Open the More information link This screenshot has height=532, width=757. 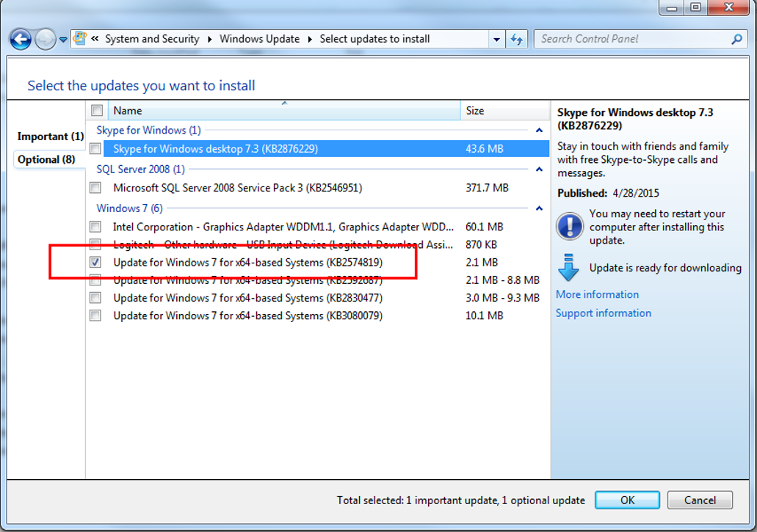point(597,294)
